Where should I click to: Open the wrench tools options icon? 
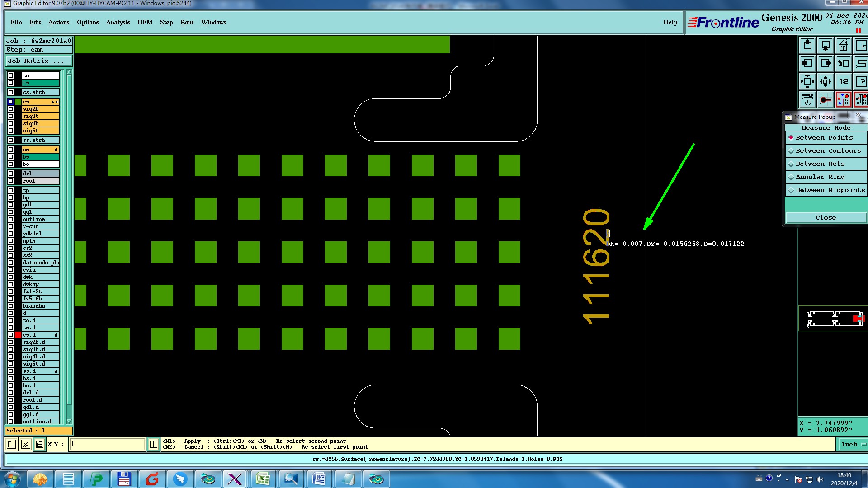(x=807, y=99)
